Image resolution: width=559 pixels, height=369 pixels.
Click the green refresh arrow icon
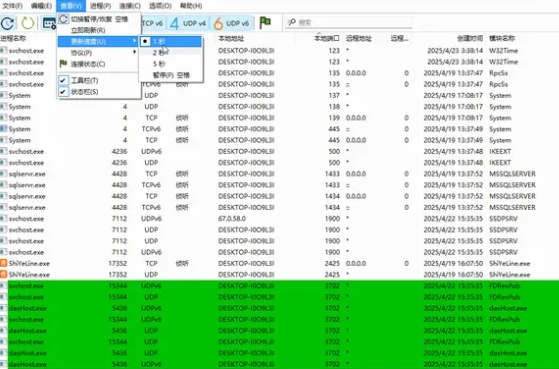27,23
